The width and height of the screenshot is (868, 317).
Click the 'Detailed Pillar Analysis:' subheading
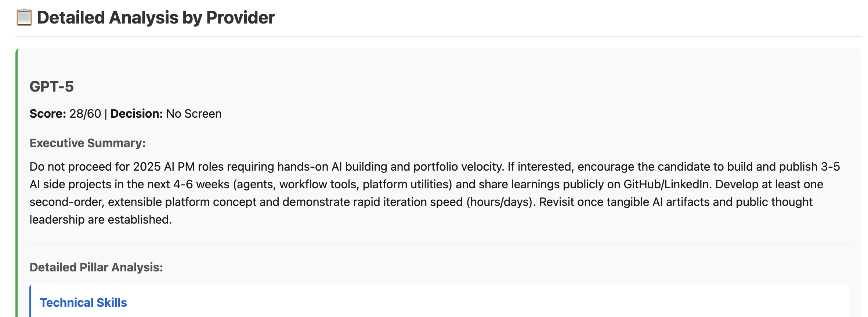click(96, 267)
